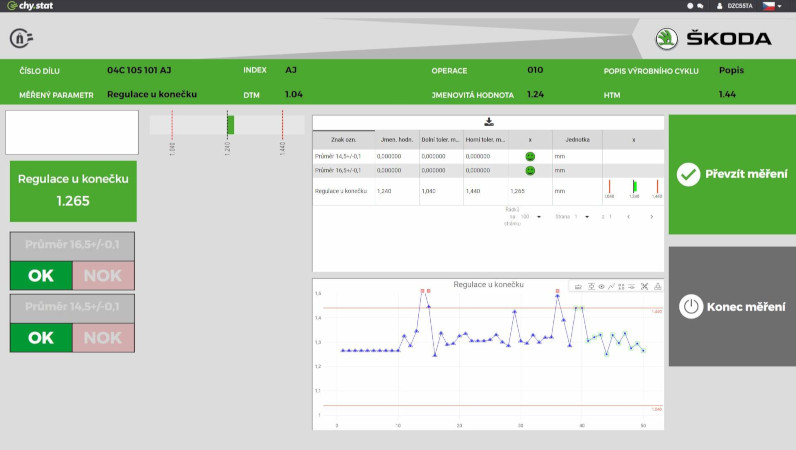Mark Průměr 14,5+/-0,1 as OK
796x450 pixels.
click(x=40, y=338)
